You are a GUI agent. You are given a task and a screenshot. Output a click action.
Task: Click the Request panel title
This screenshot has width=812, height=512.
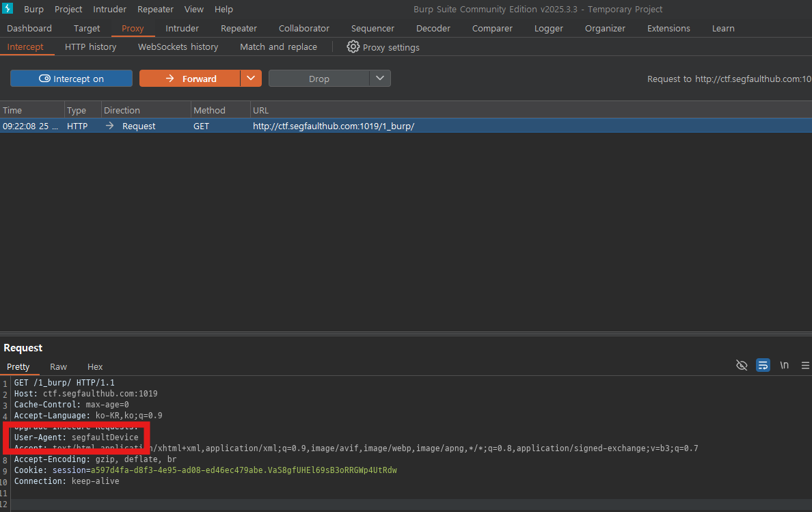point(23,348)
